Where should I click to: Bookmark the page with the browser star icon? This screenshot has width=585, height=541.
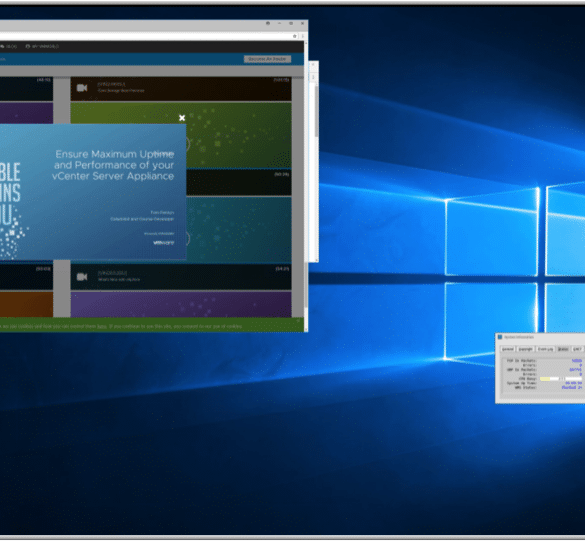(x=294, y=36)
